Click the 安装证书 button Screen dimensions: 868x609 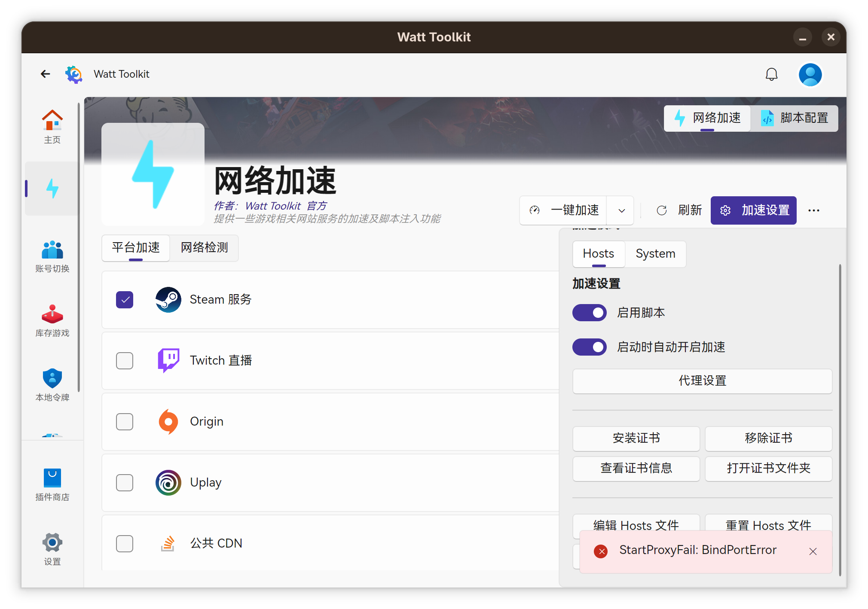click(636, 438)
